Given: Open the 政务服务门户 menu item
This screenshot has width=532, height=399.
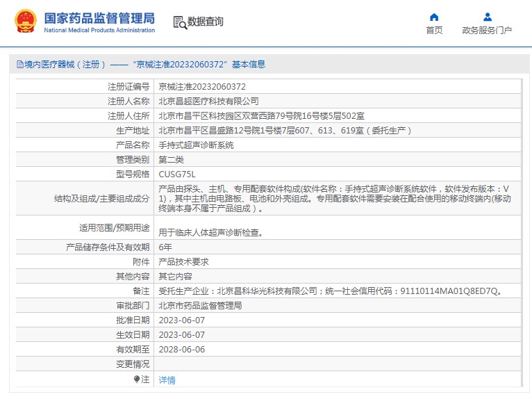Looking at the screenshot, I should (487, 30).
